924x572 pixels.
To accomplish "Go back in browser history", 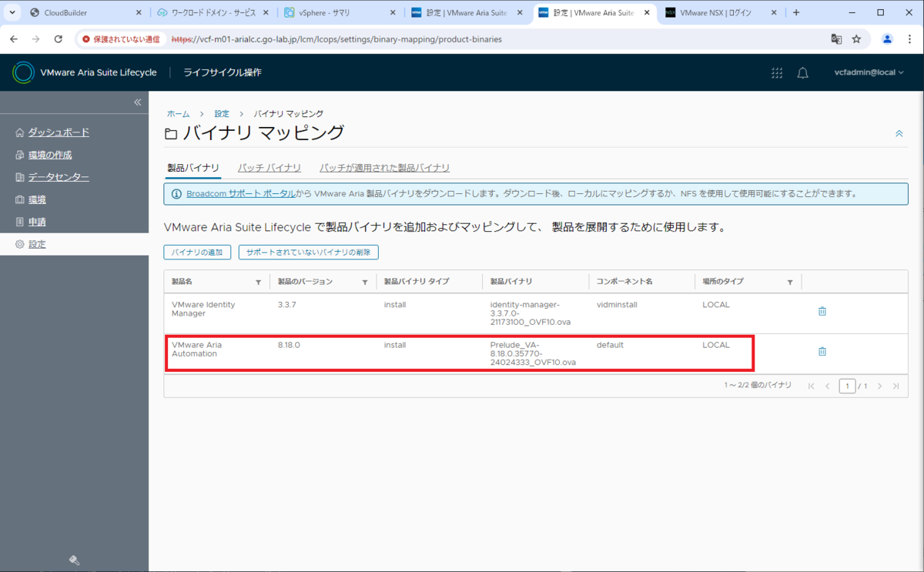I will coord(15,38).
